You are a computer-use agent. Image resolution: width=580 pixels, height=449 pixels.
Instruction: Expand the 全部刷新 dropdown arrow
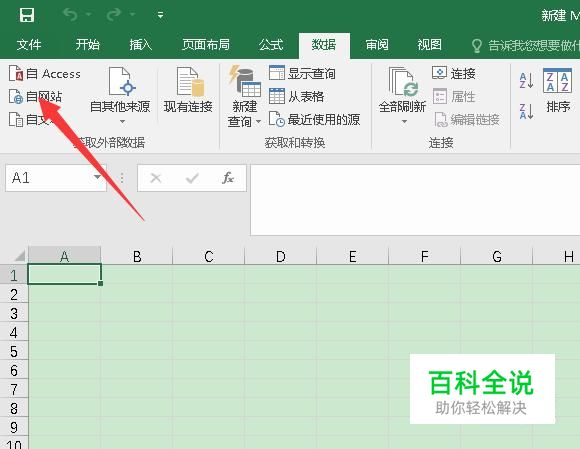click(404, 121)
